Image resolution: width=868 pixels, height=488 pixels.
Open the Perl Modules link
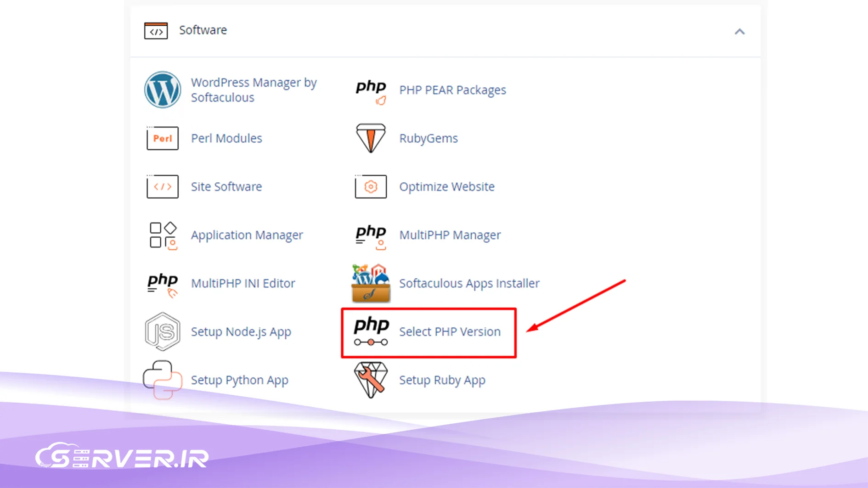click(x=226, y=138)
